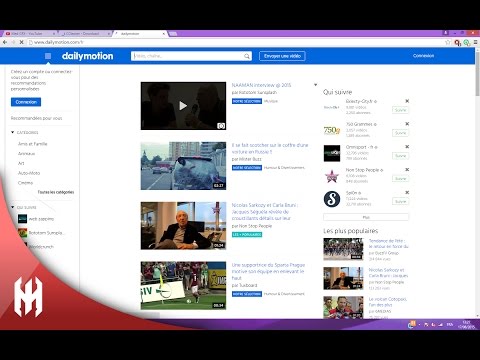Click Envoyer une vidéo button
The height and width of the screenshot is (360, 480).
282,56
